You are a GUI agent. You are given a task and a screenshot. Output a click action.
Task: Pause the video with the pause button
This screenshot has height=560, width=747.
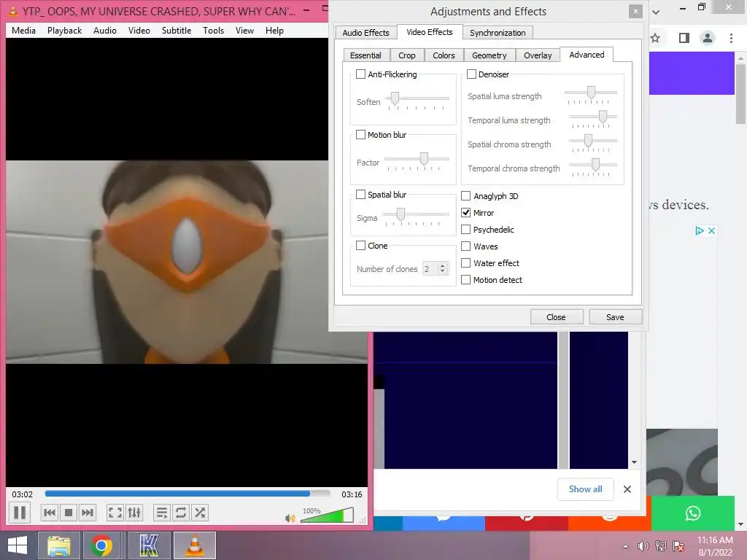tap(20, 513)
